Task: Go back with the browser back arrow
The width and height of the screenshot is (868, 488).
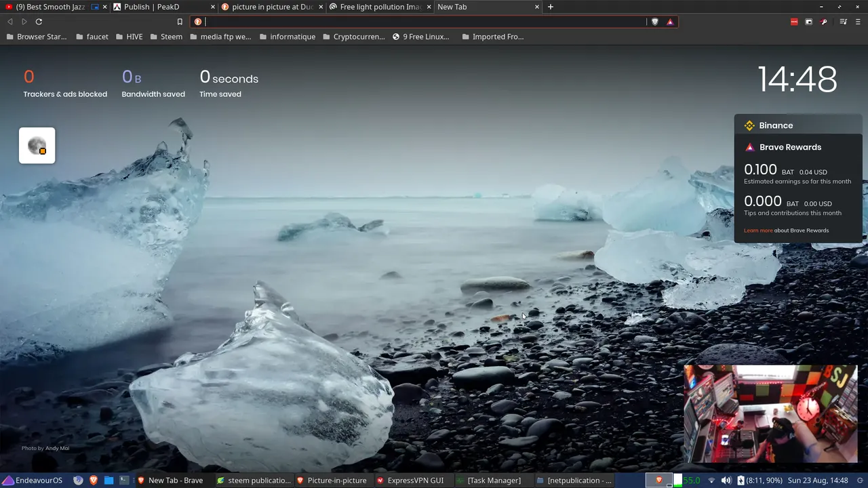Action: (9, 22)
